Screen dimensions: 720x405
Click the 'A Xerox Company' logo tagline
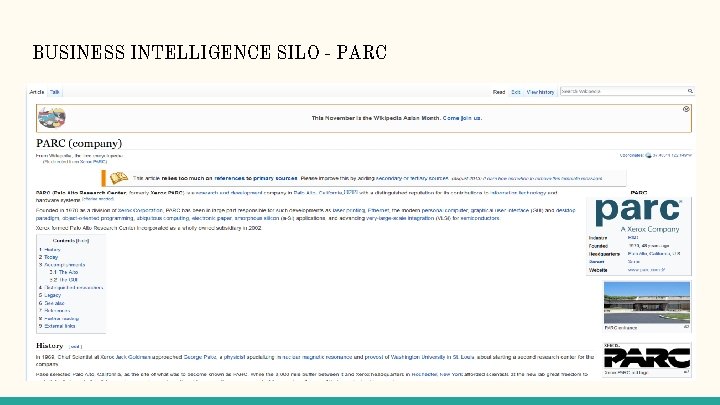(x=650, y=229)
